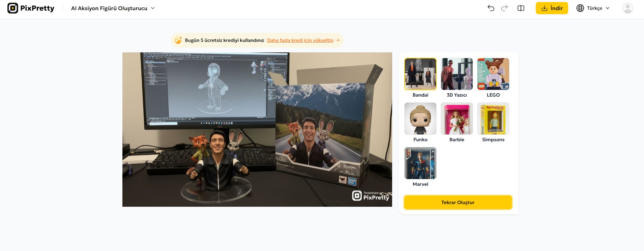
Task: Redo the last action
Action: 504,8
